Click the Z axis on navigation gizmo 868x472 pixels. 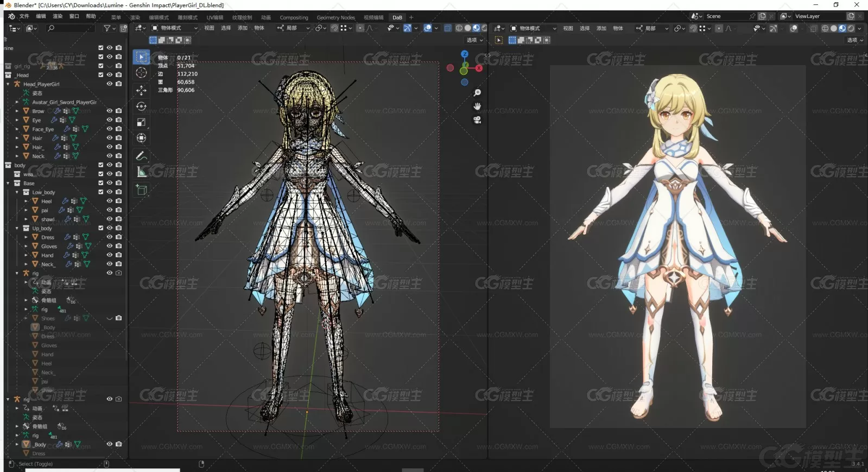[x=464, y=54]
